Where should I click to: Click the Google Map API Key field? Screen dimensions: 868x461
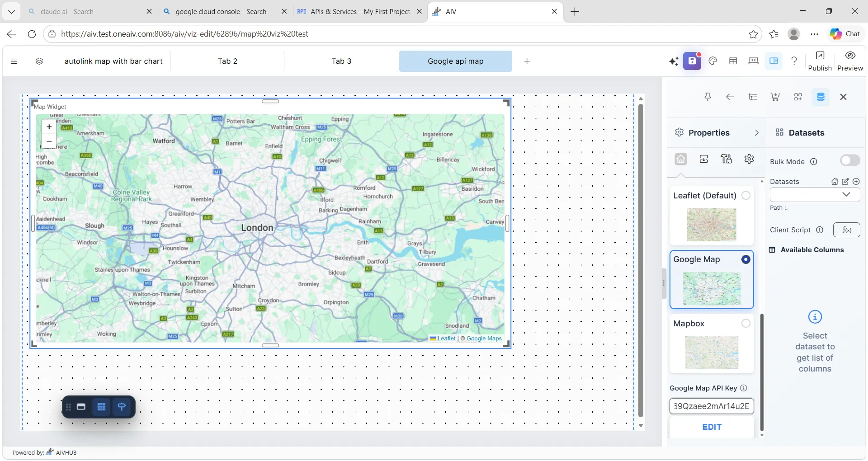(x=712, y=406)
